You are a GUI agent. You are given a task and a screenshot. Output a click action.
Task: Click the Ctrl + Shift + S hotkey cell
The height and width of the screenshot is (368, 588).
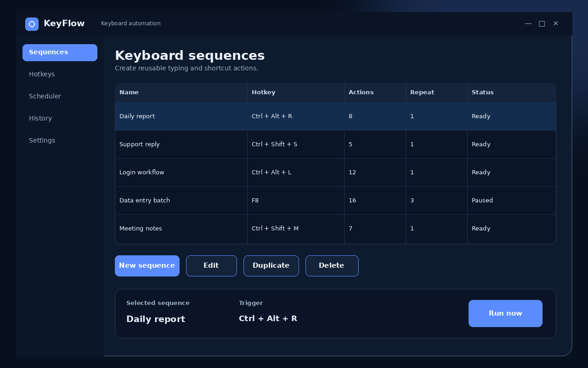tap(296, 144)
